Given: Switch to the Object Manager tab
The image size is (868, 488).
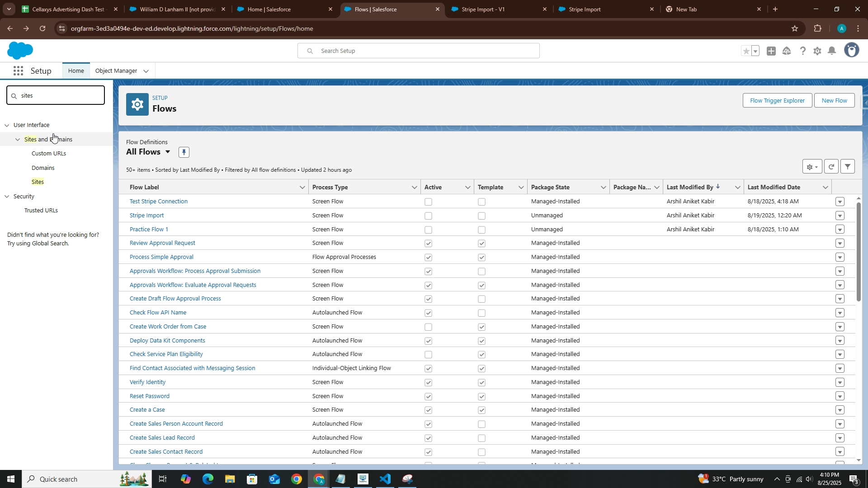Looking at the screenshot, I should click(116, 71).
